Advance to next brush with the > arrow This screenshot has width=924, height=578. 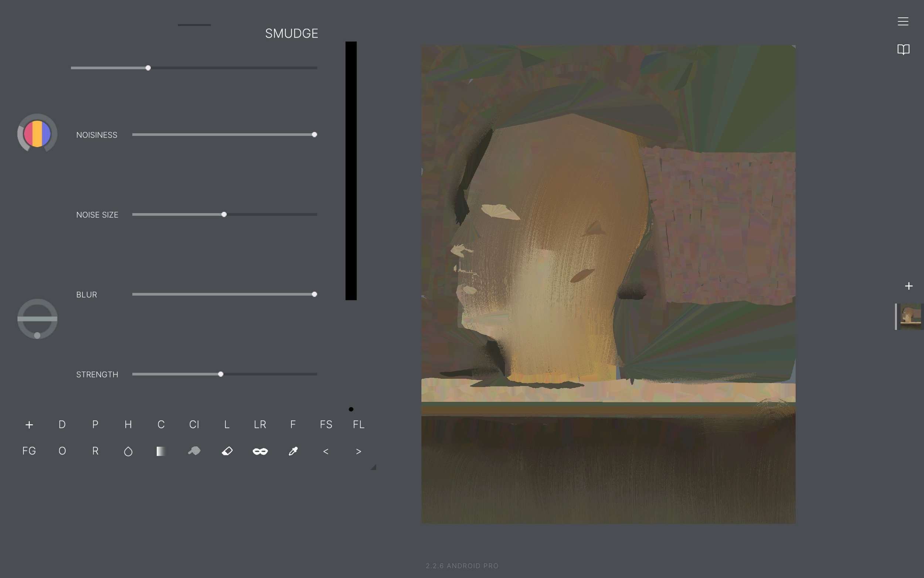tap(358, 451)
